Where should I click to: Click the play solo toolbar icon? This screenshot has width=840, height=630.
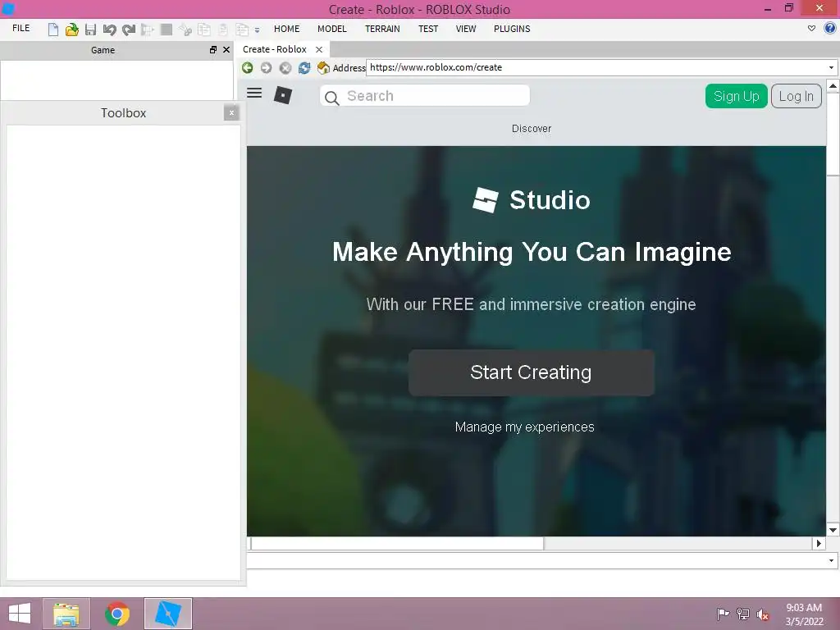pyautogui.click(x=148, y=29)
